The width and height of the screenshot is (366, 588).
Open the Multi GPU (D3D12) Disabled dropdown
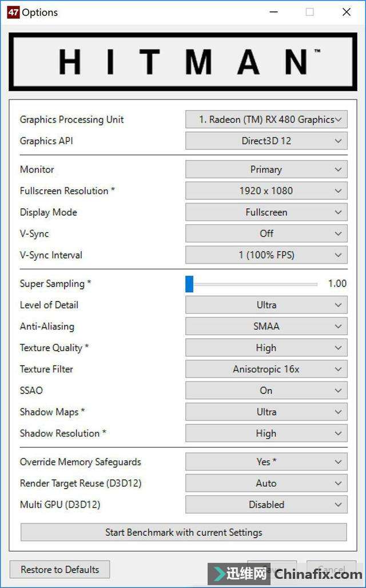[x=266, y=504]
